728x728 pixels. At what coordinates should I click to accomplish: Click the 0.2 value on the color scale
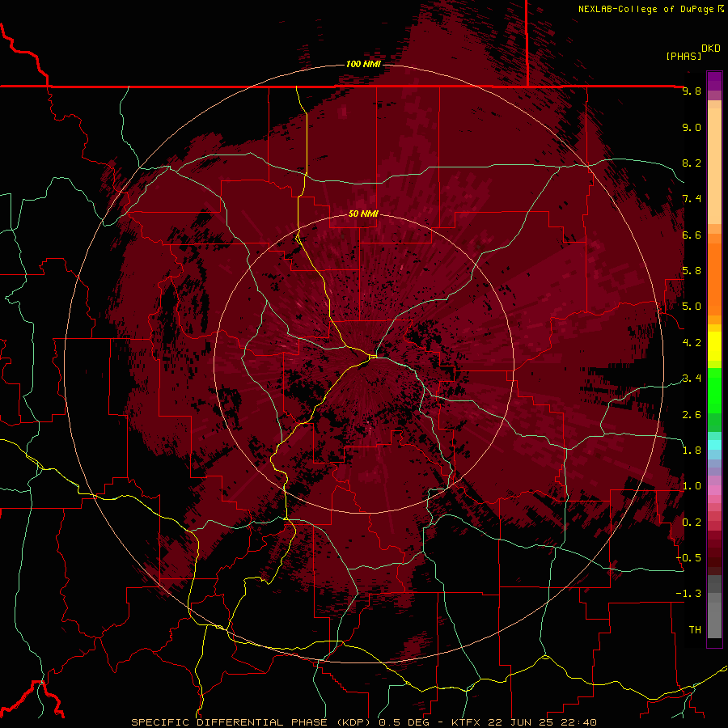pos(692,523)
